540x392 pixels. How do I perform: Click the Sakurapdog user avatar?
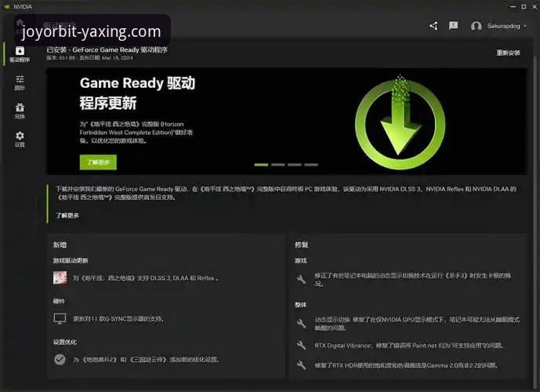(477, 27)
